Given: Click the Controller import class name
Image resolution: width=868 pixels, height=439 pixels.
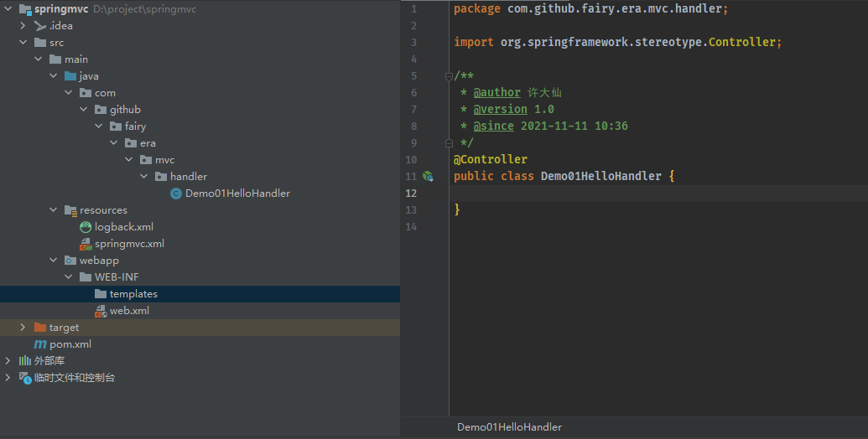Looking at the screenshot, I should (x=742, y=42).
